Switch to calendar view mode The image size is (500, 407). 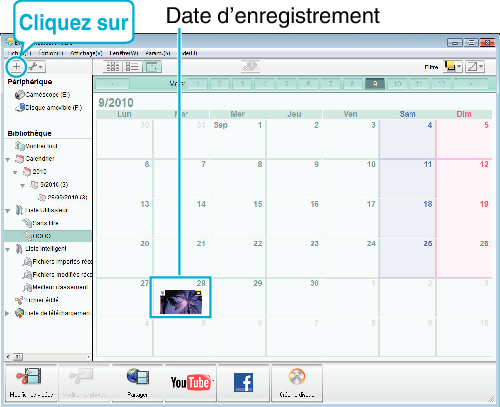[x=152, y=67]
